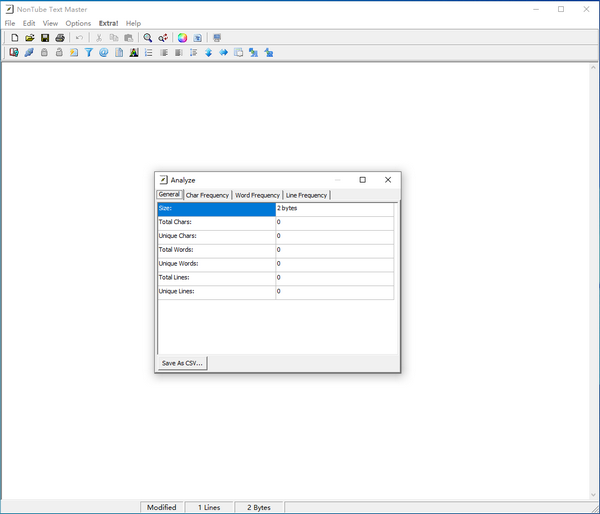Viewport: 600px width, 514px height.
Task: Open the Options menu
Action: [x=78, y=23]
